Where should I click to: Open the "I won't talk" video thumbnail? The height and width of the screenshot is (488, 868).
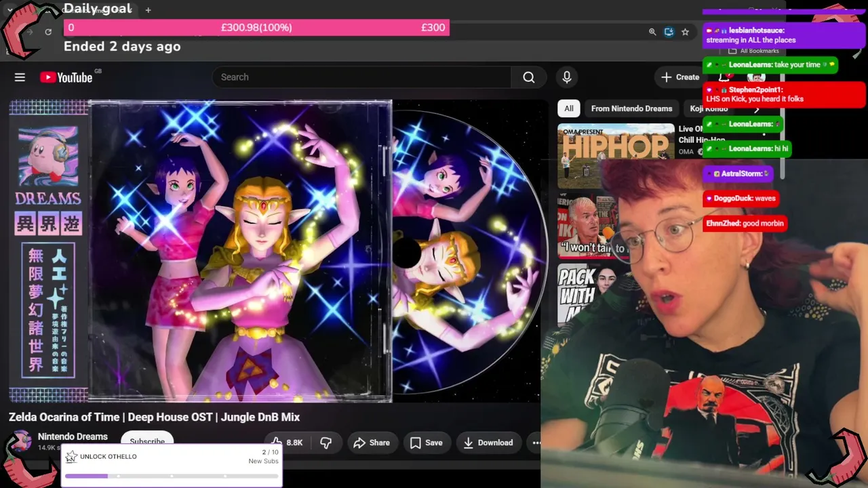(587, 226)
